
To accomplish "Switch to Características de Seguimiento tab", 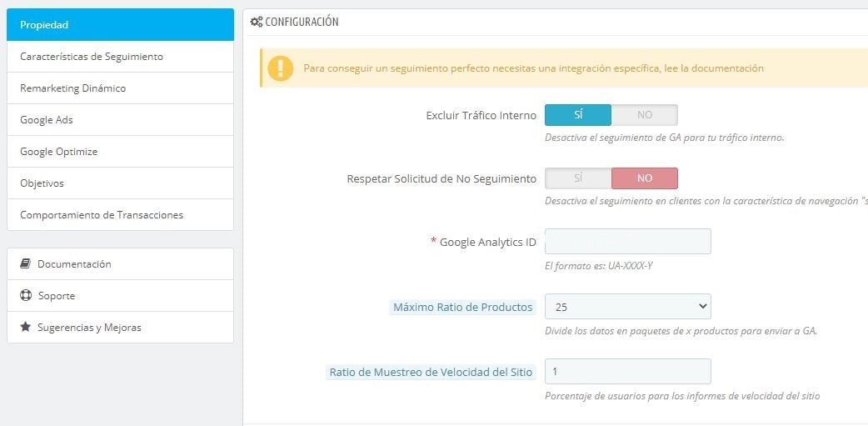I will click(x=120, y=57).
